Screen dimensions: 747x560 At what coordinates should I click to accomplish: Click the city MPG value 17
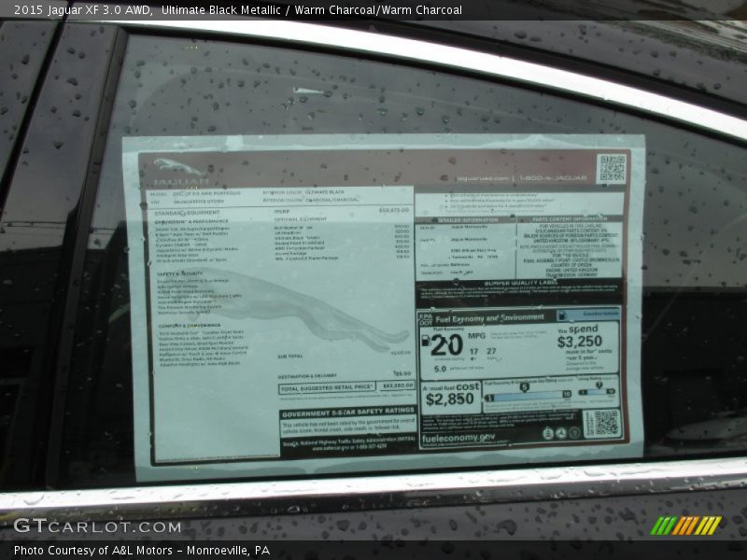tap(473, 352)
